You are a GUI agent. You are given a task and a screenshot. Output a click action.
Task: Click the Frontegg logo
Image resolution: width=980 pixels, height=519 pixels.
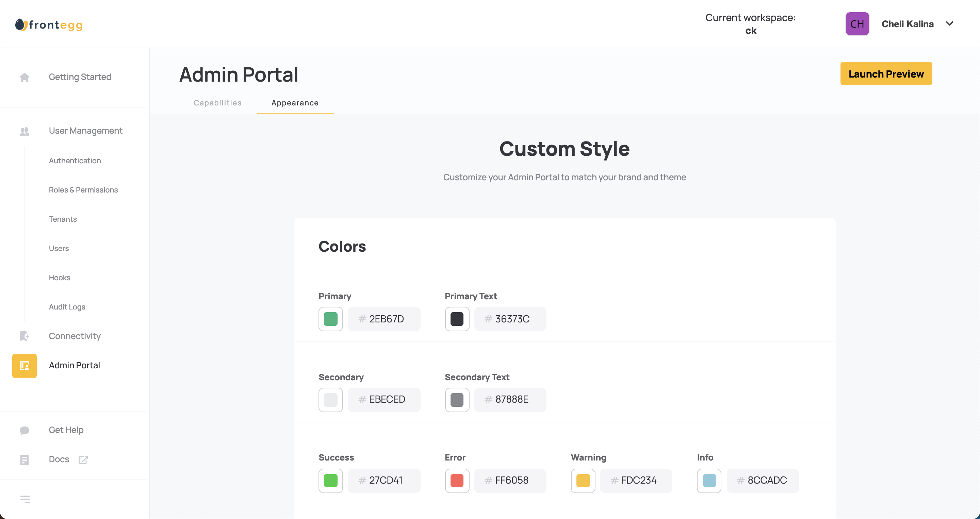click(49, 25)
